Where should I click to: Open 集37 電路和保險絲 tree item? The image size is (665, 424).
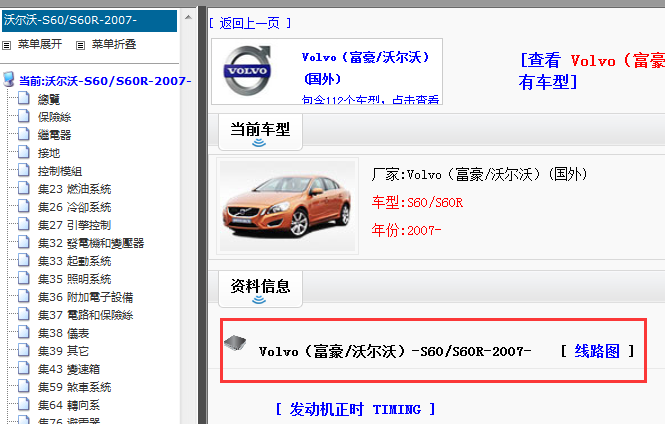click(x=85, y=315)
